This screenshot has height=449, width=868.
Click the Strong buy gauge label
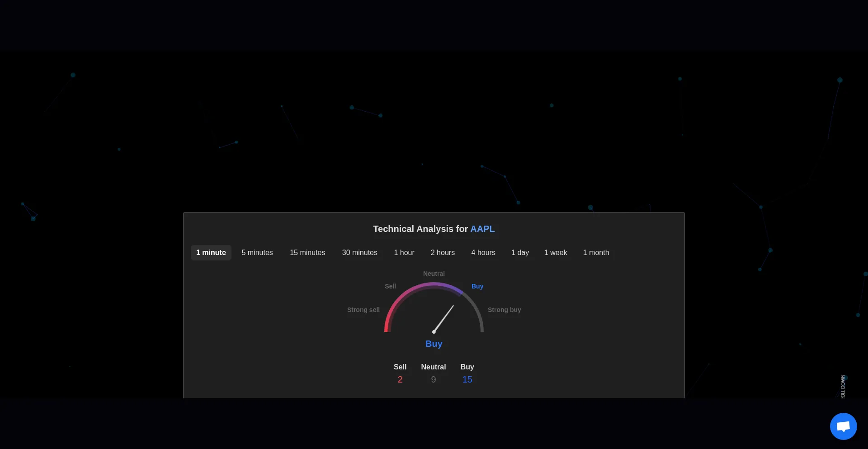(504, 310)
